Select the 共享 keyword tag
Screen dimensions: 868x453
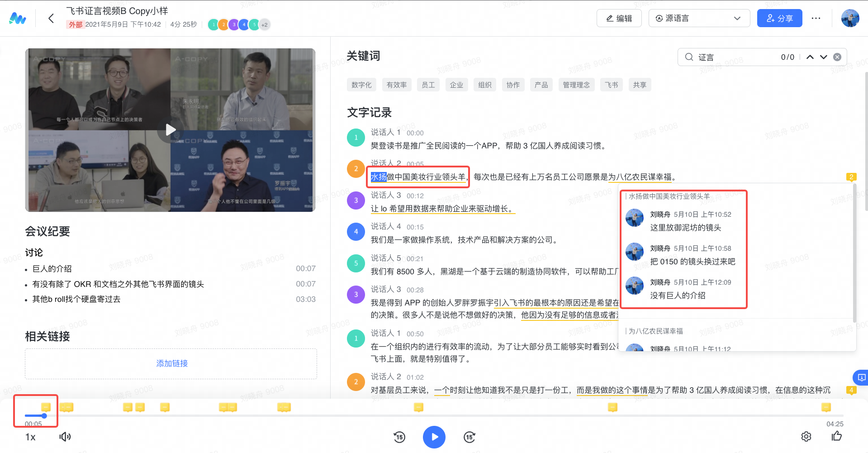[x=640, y=85]
